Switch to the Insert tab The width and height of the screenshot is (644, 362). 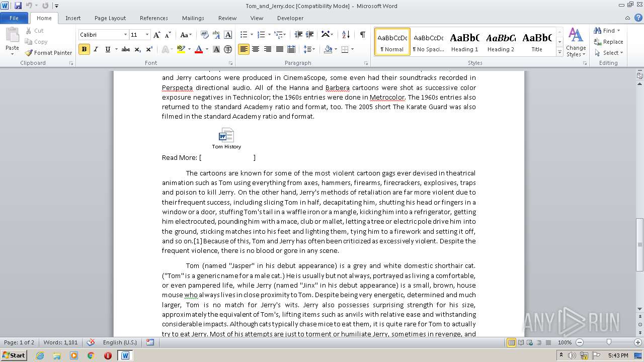pyautogui.click(x=73, y=18)
